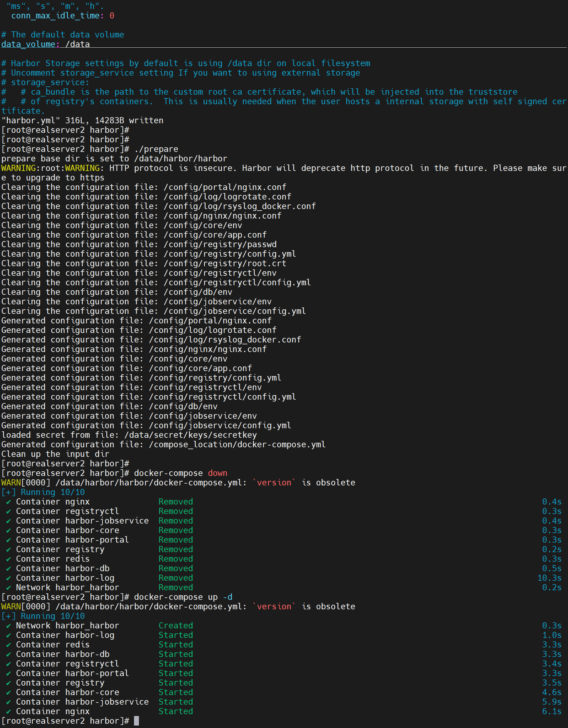Click 'Started' status for harbor-core container
568x728 pixels.
coord(176,692)
